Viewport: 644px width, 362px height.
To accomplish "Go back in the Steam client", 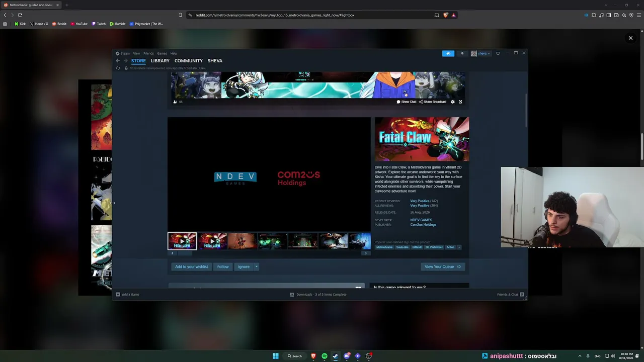I will tap(118, 61).
